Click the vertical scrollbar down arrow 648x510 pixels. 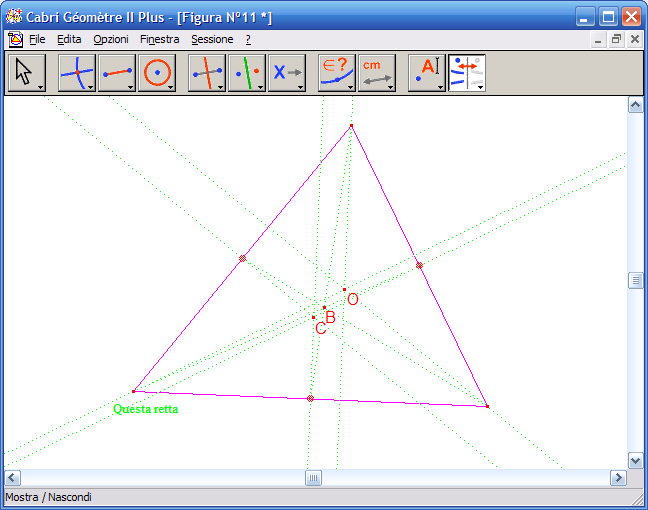click(636, 460)
